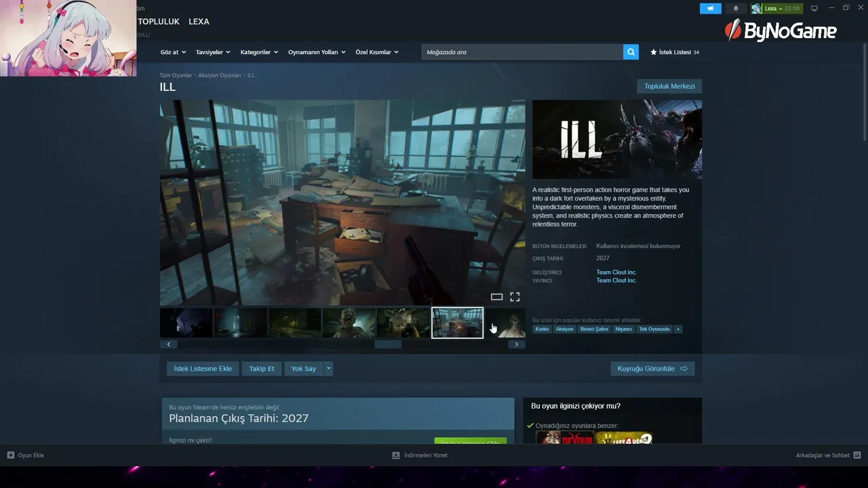
Task: Open İstek Listesi wishlist link
Action: tap(675, 52)
